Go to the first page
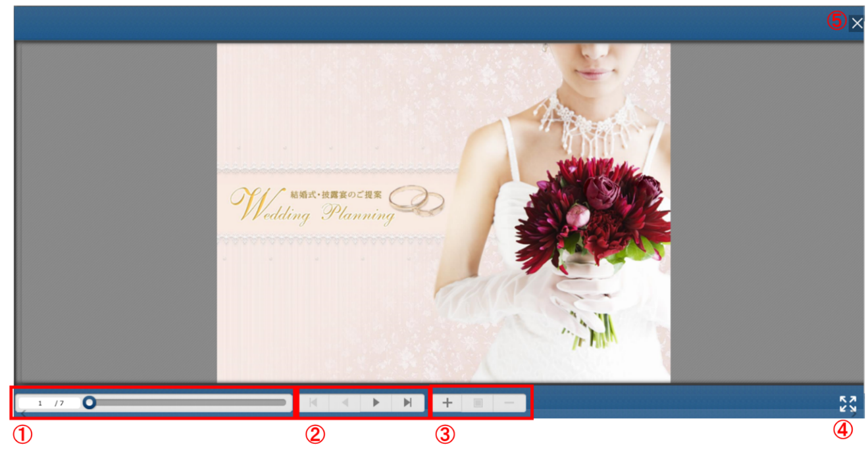 click(x=314, y=402)
